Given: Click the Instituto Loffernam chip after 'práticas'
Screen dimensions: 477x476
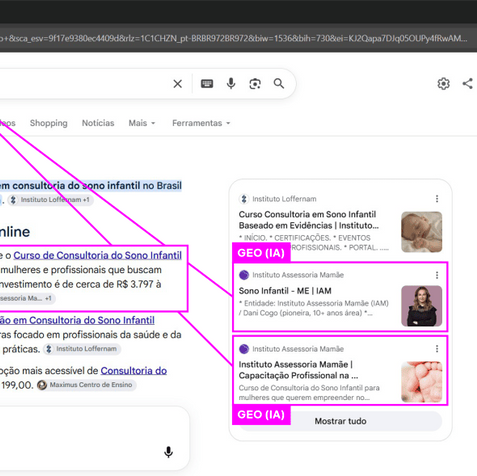Looking at the screenshot, I should pyautogui.click(x=82, y=349).
